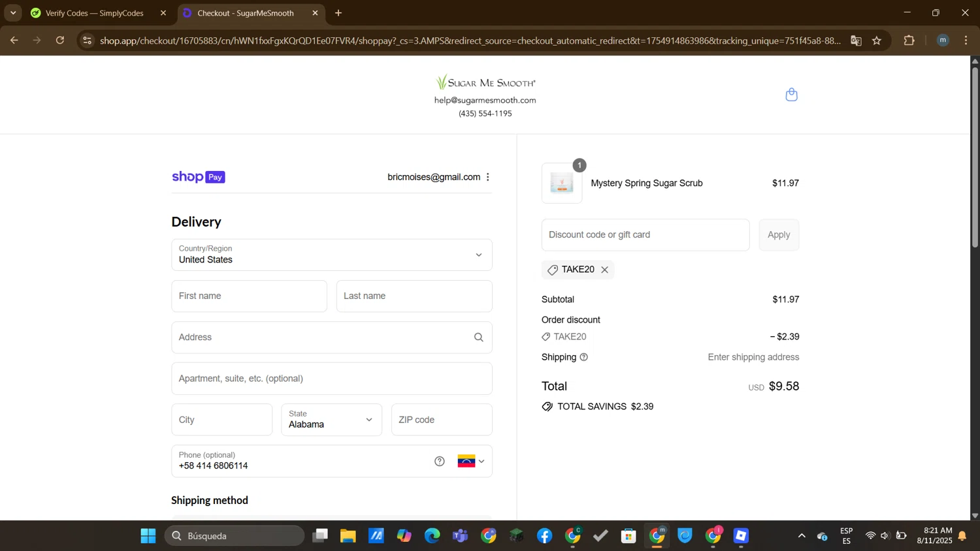Open the Windows Start menu
Viewport: 980px width, 551px height.
(x=148, y=536)
